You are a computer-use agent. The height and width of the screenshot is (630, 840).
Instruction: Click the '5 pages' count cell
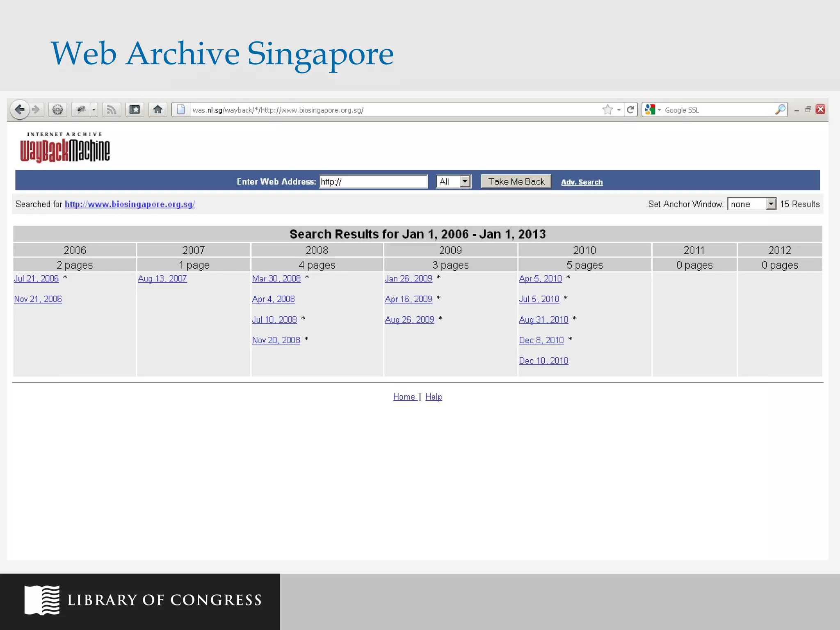click(x=584, y=265)
